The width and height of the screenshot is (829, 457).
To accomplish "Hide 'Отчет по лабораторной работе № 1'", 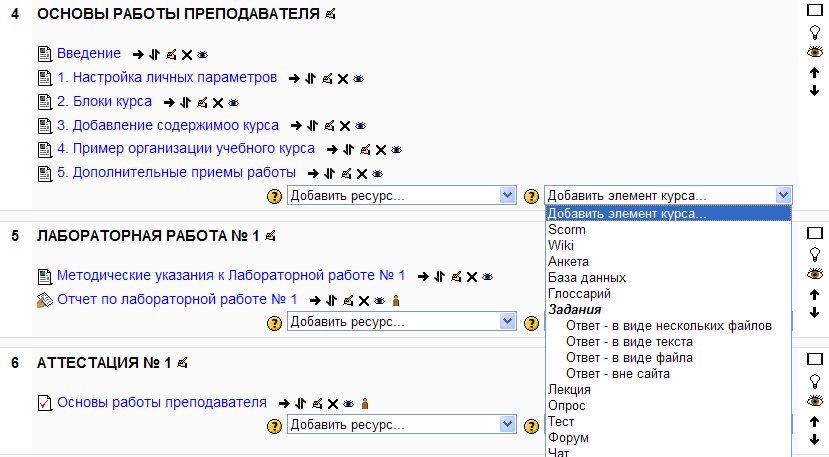I will (380, 301).
